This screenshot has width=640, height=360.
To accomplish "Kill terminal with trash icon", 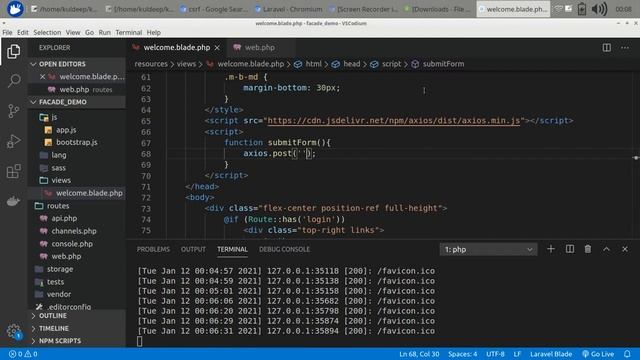I will coord(588,249).
